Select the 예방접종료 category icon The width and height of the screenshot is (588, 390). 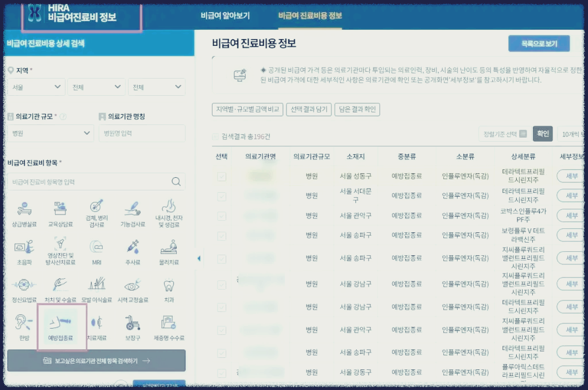[x=61, y=327]
